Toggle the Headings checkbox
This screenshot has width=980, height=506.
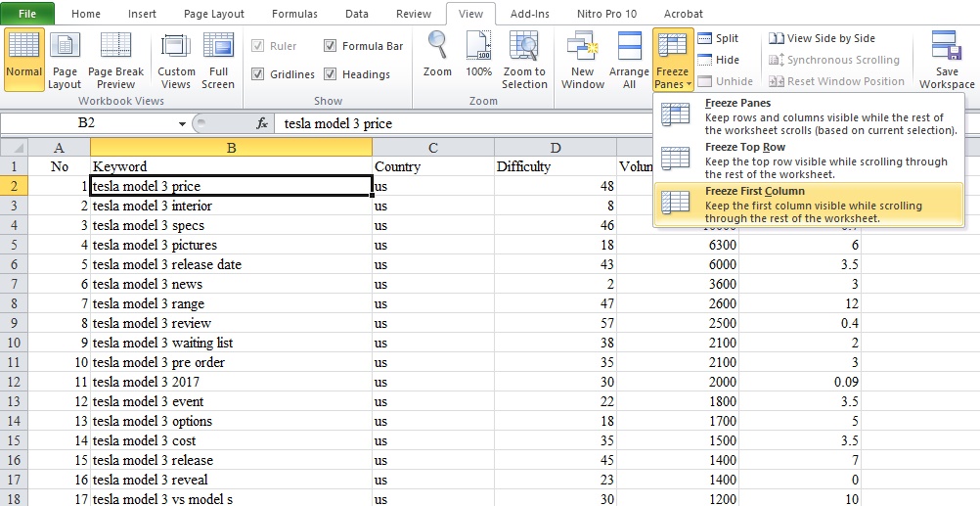[330, 73]
